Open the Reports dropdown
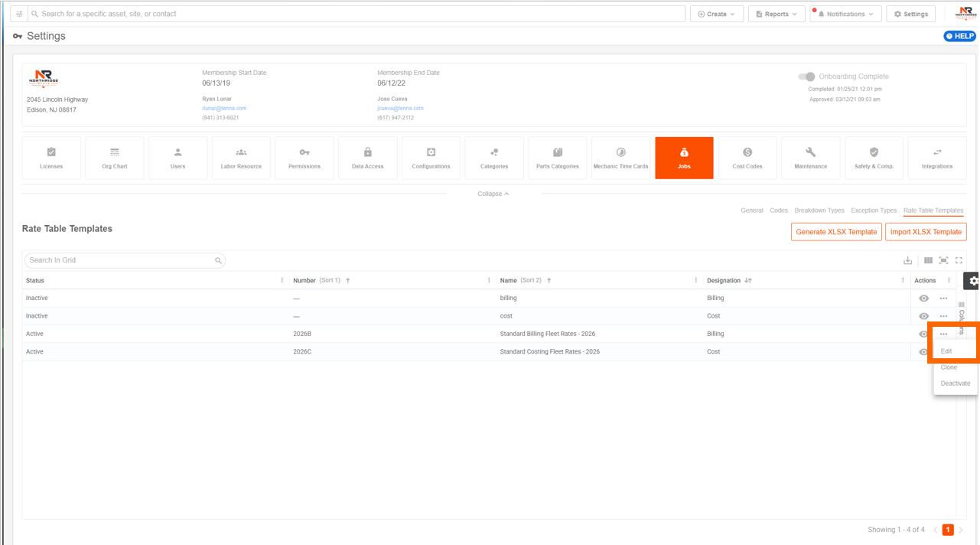This screenshot has height=545, width=980. coord(777,14)
